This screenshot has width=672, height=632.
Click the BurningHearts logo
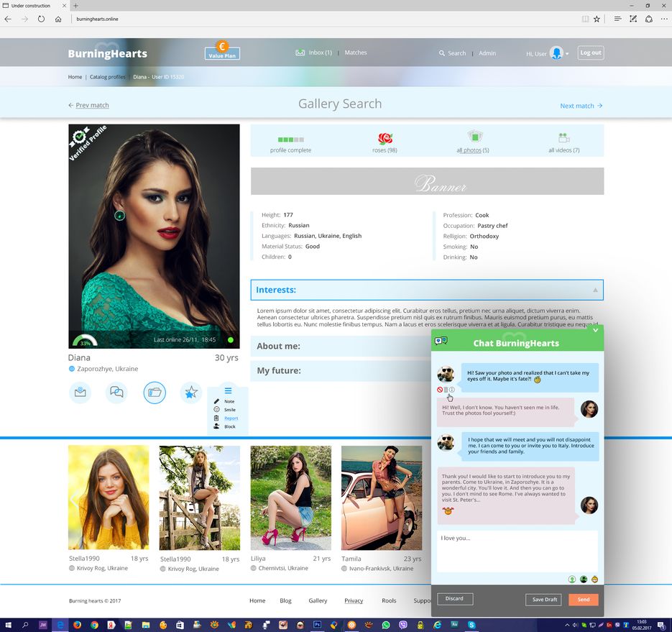(x=108, y=53)
